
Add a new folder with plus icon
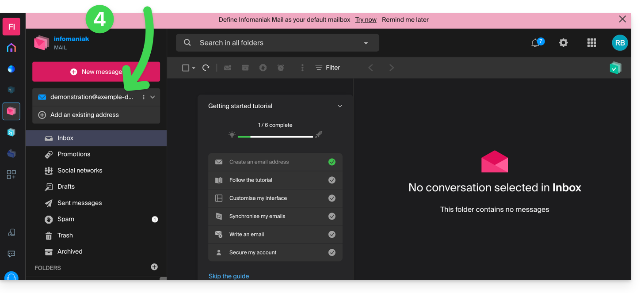[x=154, y=267]
